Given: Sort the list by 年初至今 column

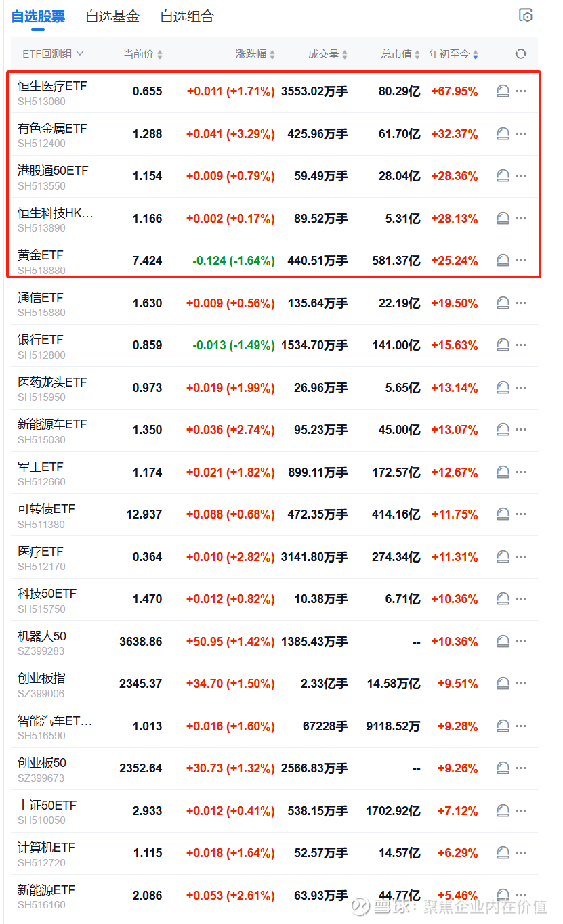Looking at the screenshot, I should [453, 54].
